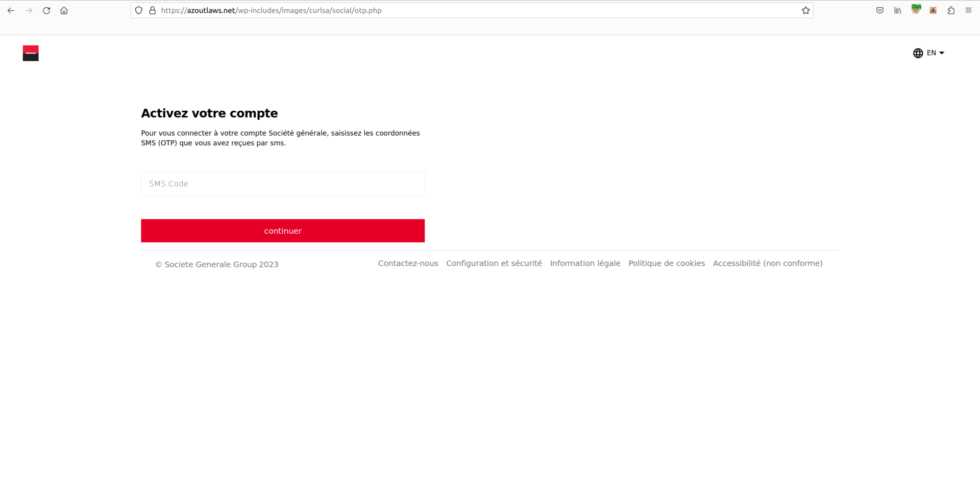Open the browser home page
Viewport: 980px width, 493px height.
point(64,10)
